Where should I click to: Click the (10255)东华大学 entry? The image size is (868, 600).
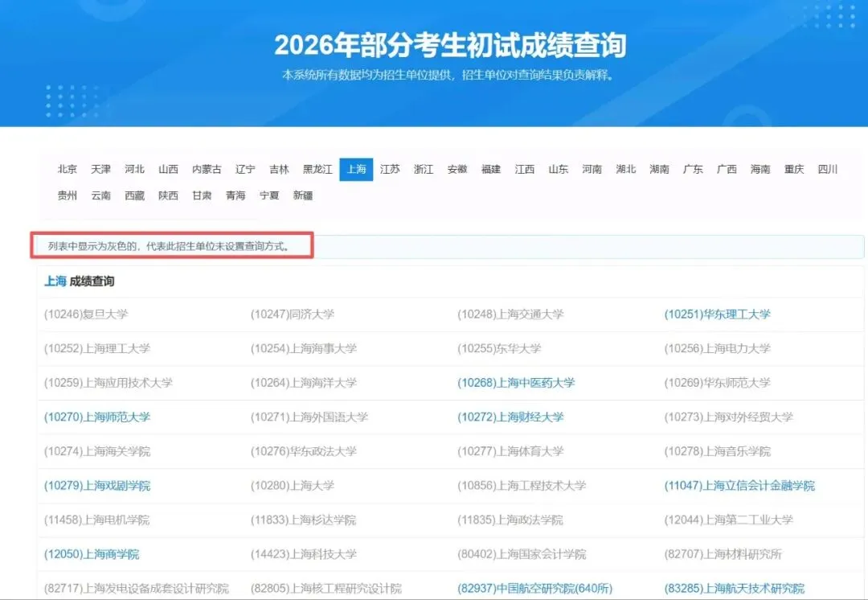(x=499, y=348)
